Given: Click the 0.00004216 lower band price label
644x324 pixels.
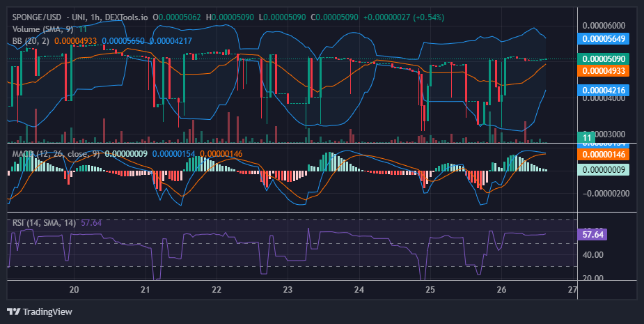Looking at the screenshot, I should (604, 91).
